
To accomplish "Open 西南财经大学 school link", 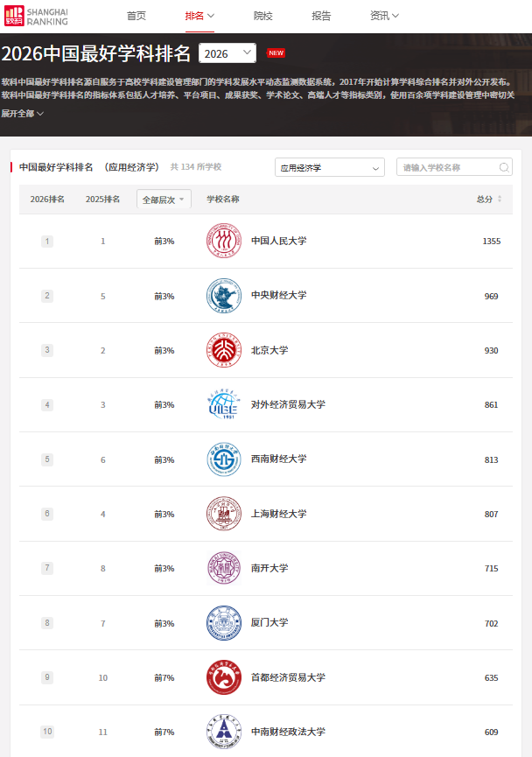I will click(x=278, y=459).
